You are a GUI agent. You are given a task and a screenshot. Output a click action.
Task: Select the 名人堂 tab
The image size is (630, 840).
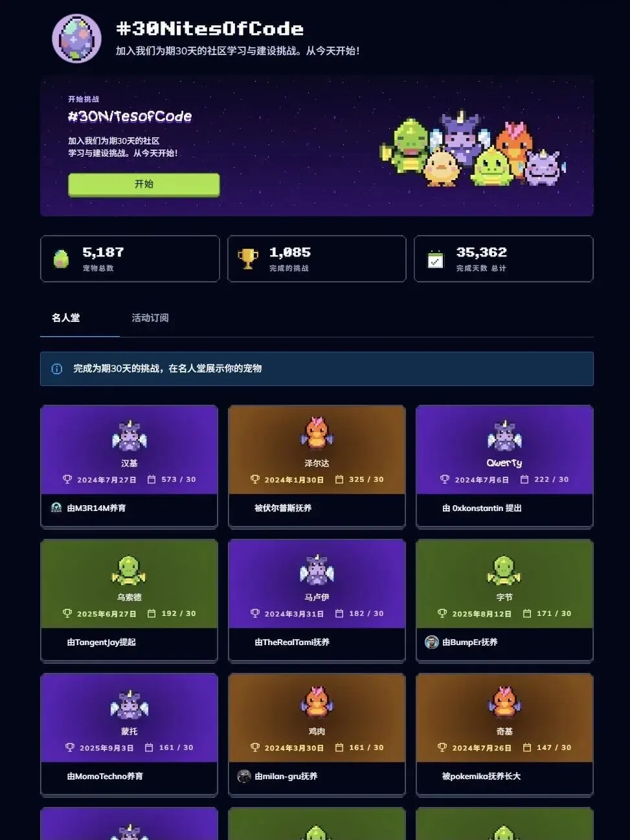pyautogui.click(x=66, y=318)
